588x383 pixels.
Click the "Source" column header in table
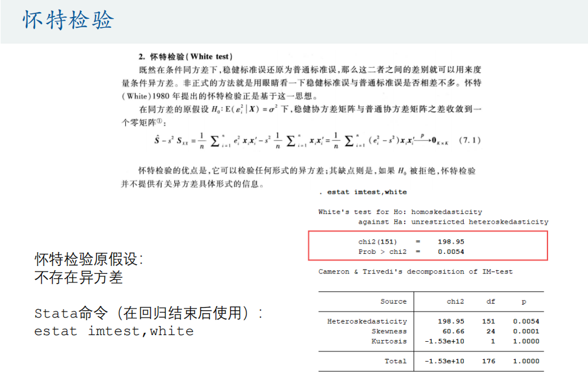393,302
